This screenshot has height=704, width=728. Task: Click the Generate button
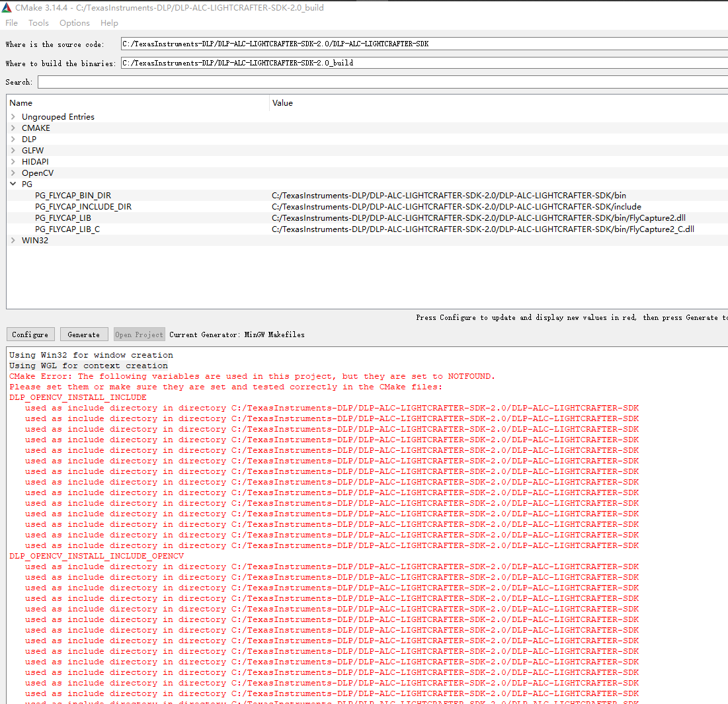tap(83, 334)
